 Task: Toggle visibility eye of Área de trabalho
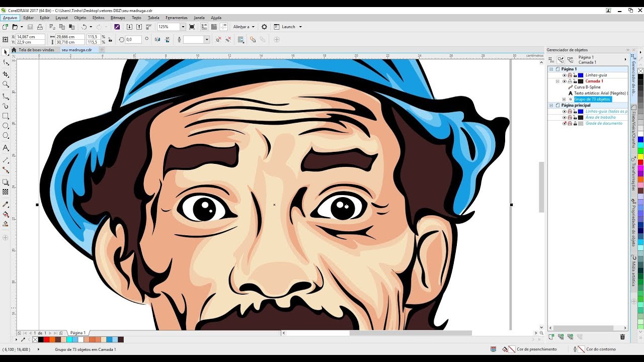[x=564, y=117]
